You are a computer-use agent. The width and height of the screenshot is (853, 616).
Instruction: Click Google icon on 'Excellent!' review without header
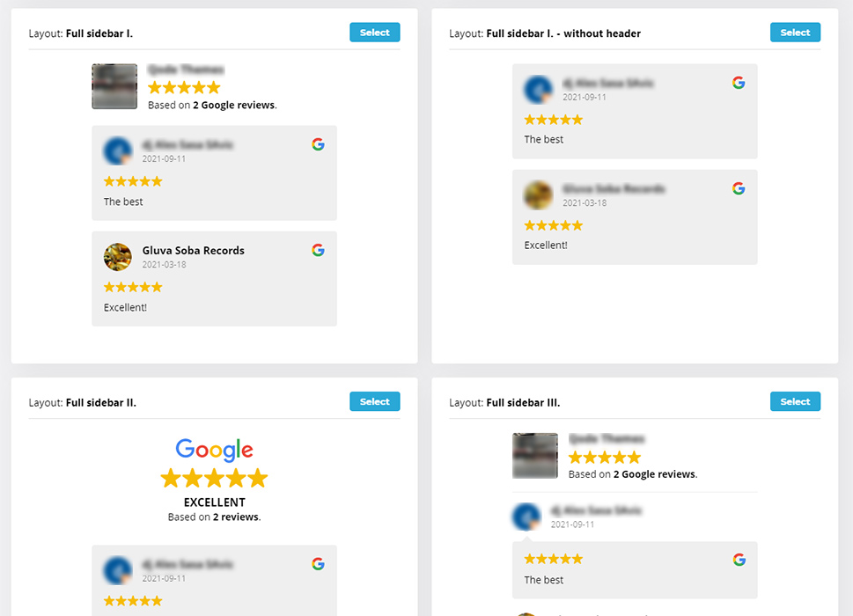pos(739,188)
